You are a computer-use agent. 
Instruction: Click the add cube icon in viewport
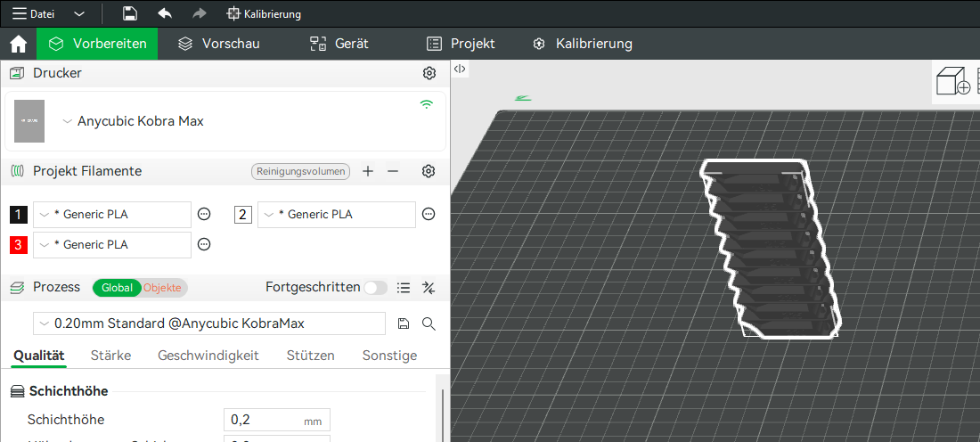951,82
